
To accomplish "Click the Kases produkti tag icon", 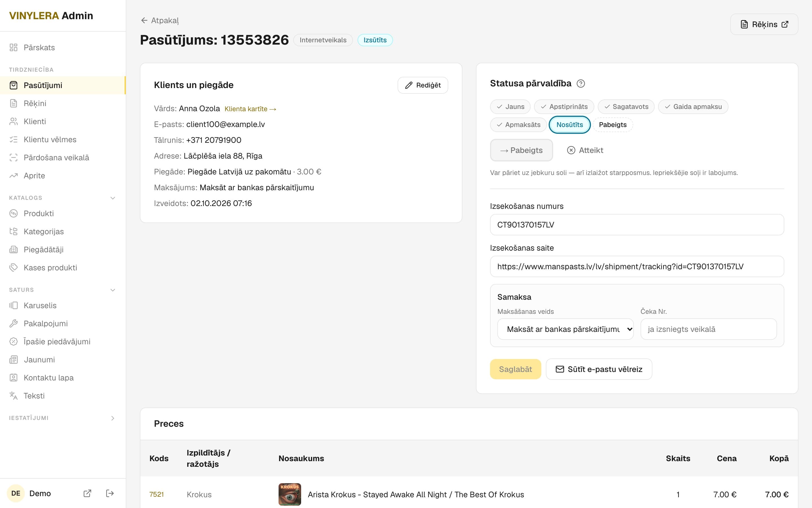I will click(14, 268).
